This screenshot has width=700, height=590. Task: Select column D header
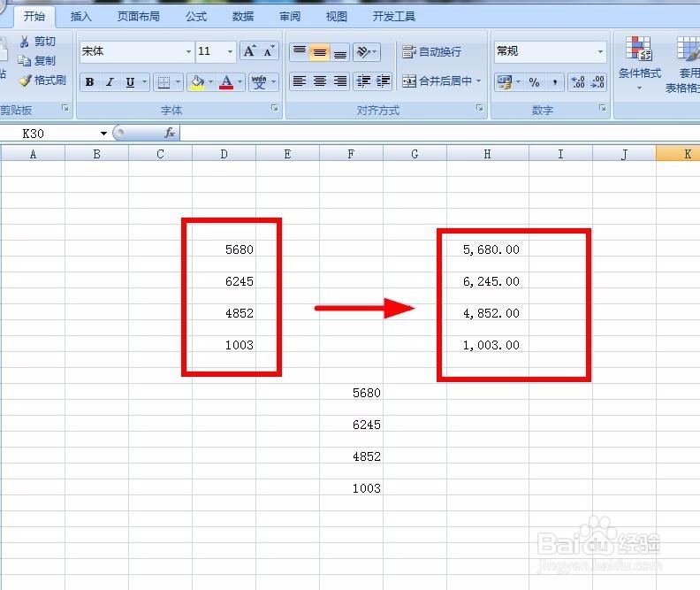[x=224, y=154]
